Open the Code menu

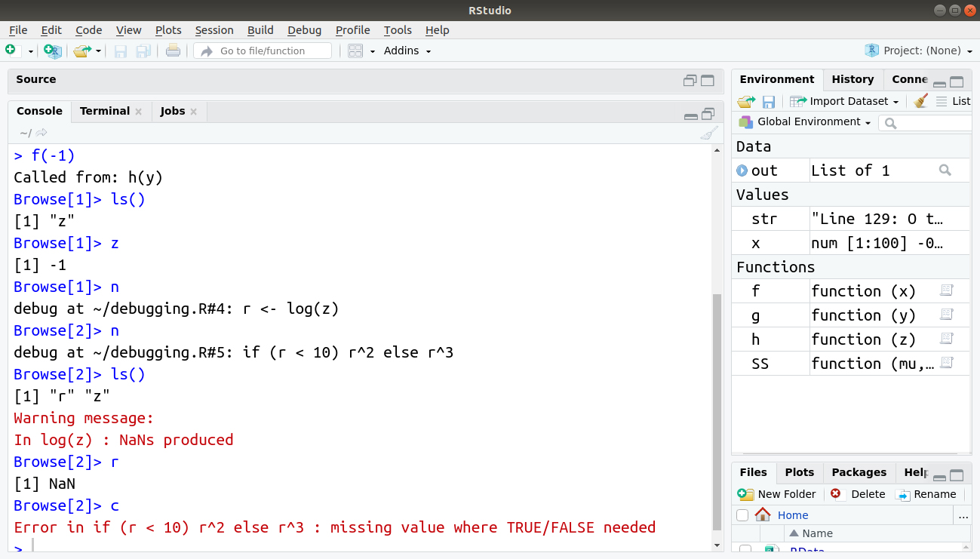coord(88,30)
